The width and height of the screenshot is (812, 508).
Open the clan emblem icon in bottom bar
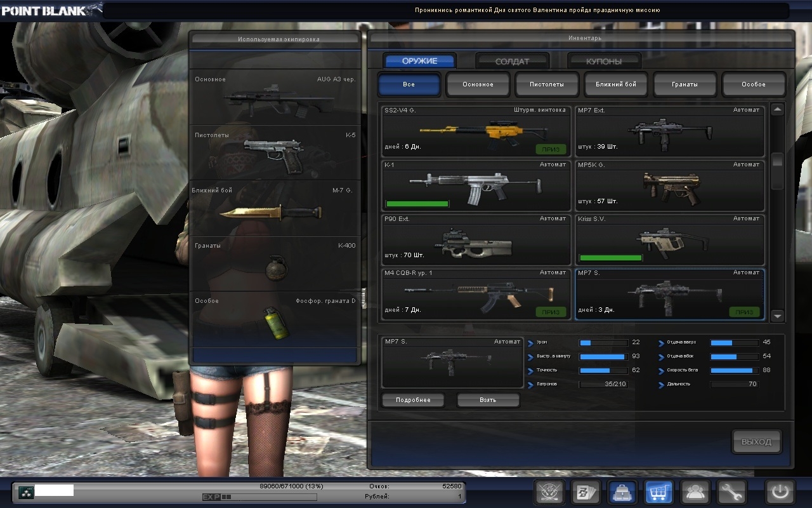coord(549,492)
